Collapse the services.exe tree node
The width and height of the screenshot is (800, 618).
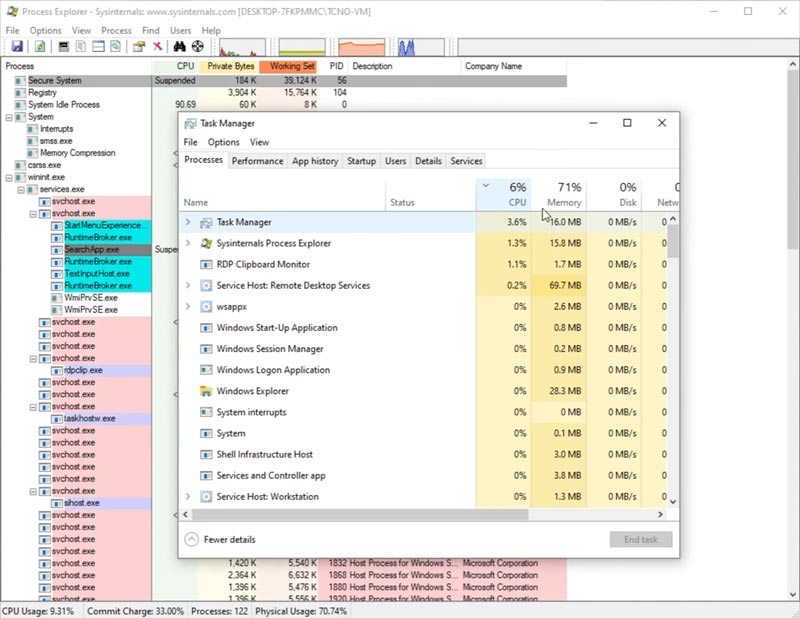coord(21,190)
